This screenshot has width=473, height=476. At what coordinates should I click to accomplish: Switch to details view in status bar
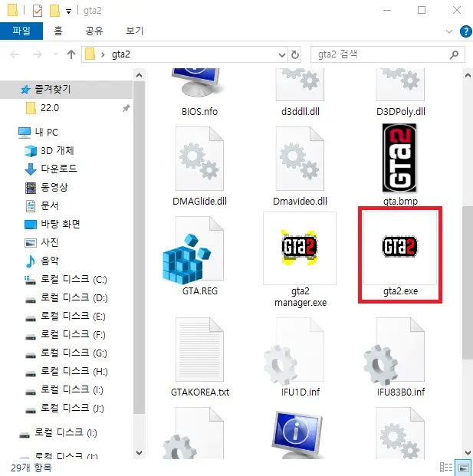pyautogui.click(x=446, y=468)
